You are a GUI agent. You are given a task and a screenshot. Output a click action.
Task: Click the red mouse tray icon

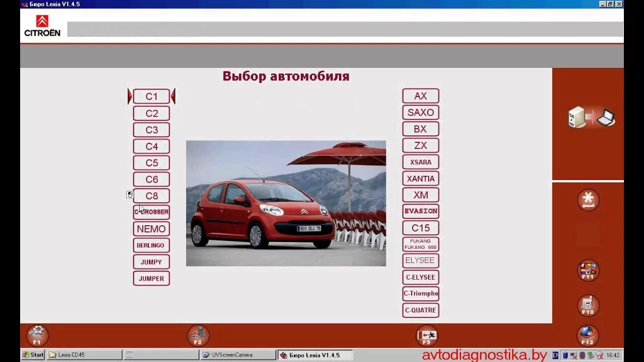582,355
